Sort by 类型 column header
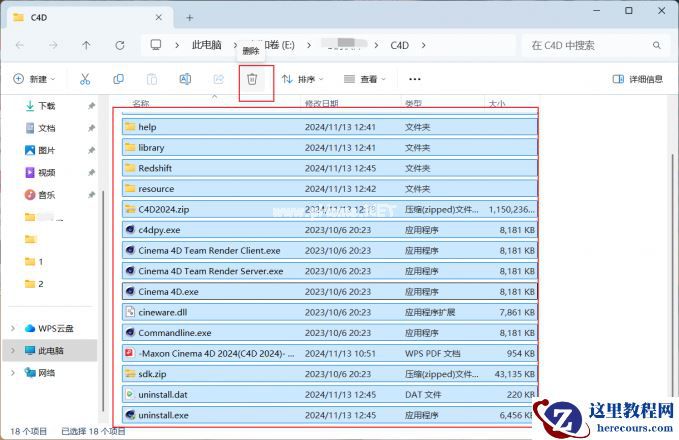679x440 pixels. 413,104
